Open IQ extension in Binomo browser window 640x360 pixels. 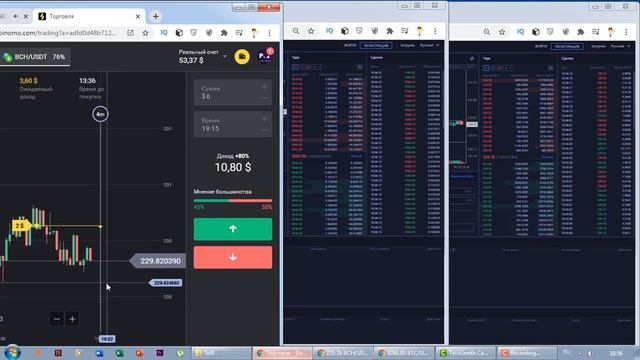[x=164, y=32]
